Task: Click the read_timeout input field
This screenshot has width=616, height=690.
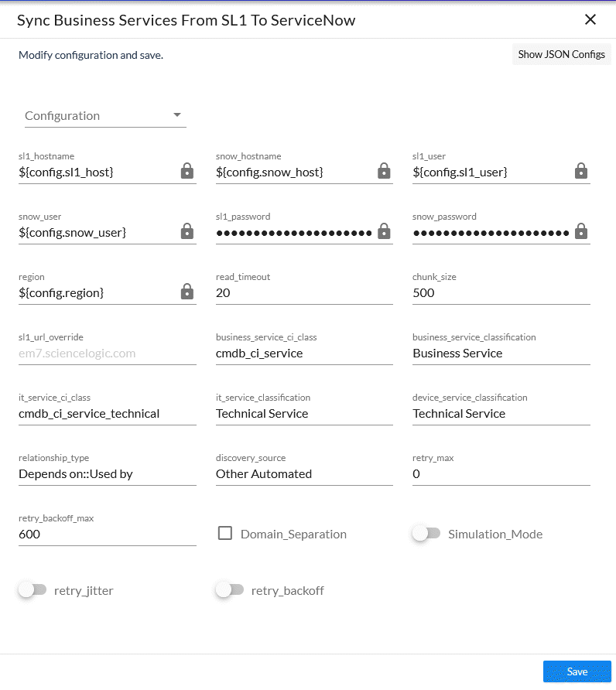Action: 303,293
